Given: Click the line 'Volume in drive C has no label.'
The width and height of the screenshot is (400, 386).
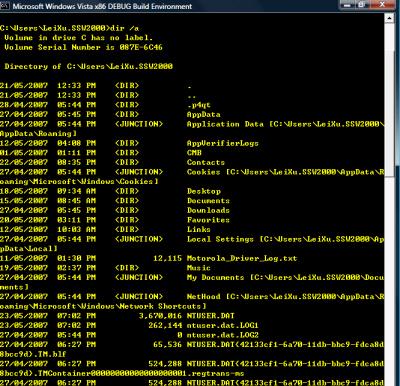Looking at the screenshot, I should point(79,38).
